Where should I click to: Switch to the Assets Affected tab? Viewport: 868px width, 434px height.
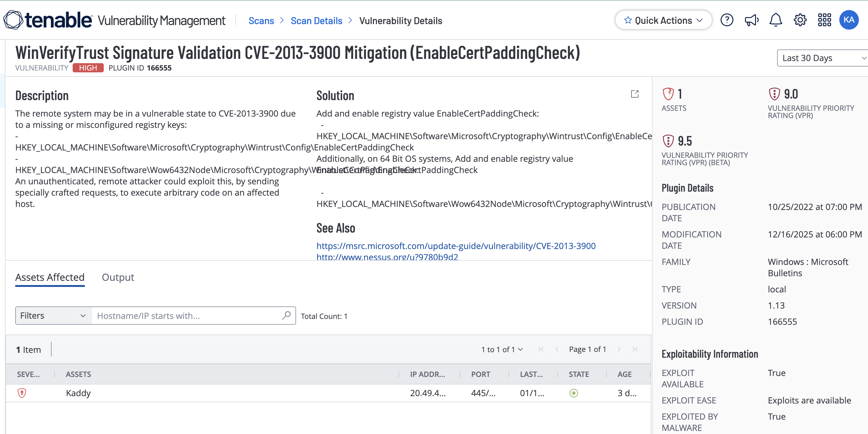(x=50, y=277)
